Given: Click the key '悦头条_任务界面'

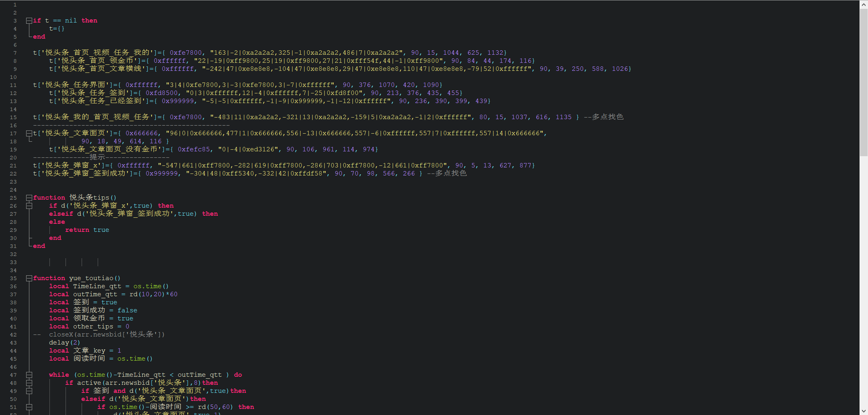Looking at the screenshot, I should coord(75,85).
